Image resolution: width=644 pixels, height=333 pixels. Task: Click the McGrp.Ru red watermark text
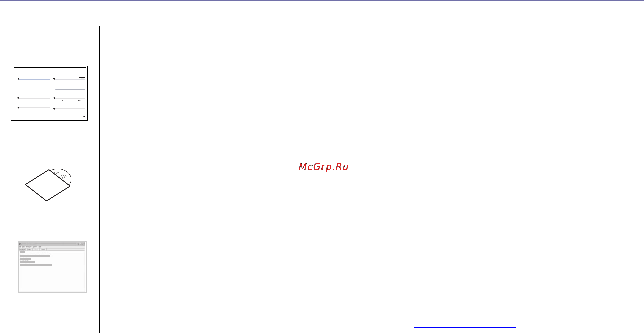(324, 167)
